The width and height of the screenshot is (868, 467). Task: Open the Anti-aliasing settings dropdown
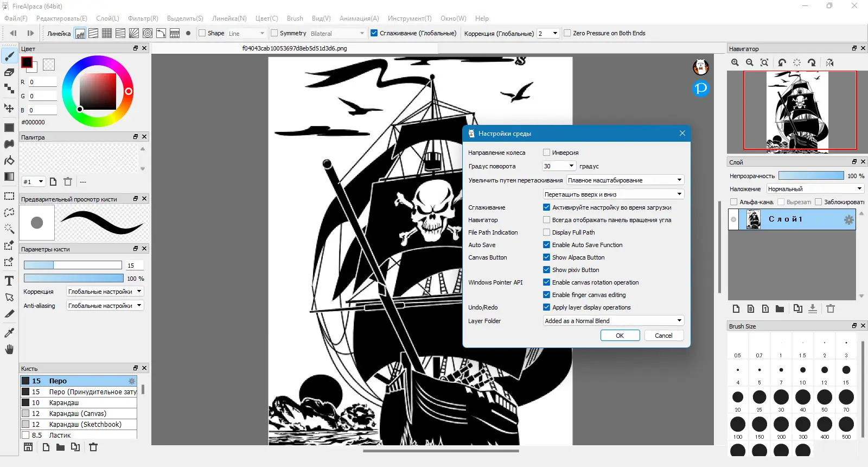(105, 306)
